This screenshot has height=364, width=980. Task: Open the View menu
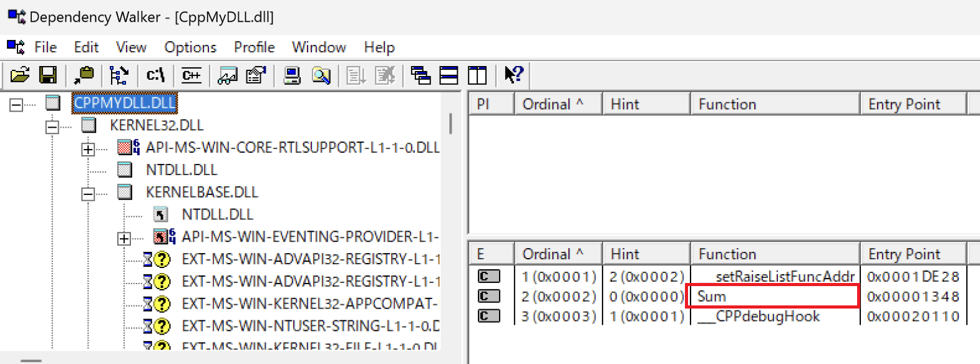(131, 47)
